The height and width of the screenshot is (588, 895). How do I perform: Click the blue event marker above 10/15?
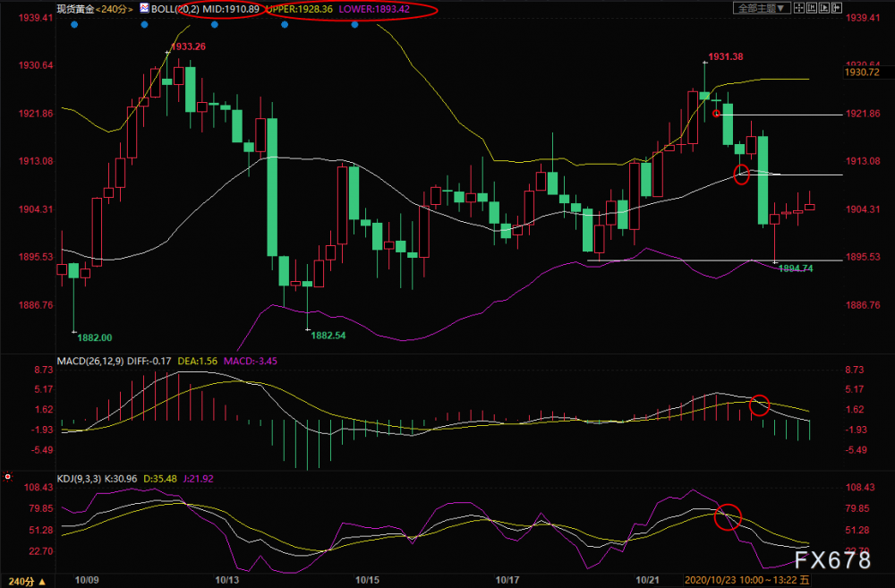[355, 24]
